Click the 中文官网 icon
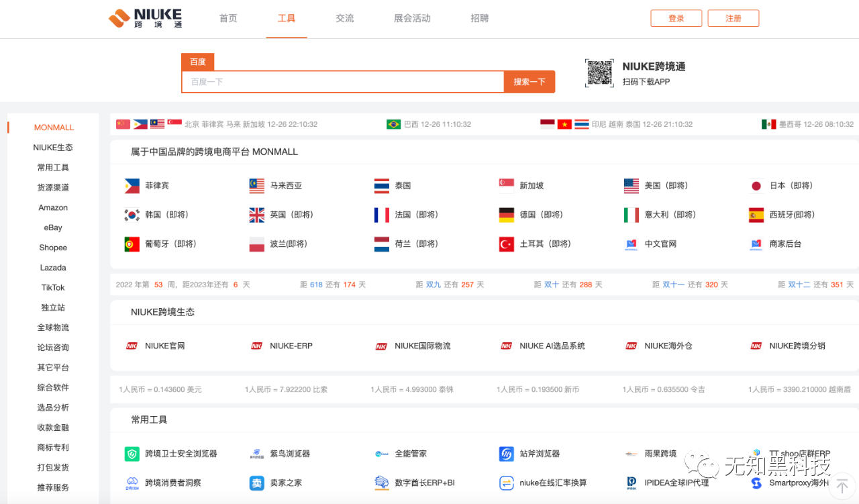Viewport: 859px width, 504px height. click(631, 244)
